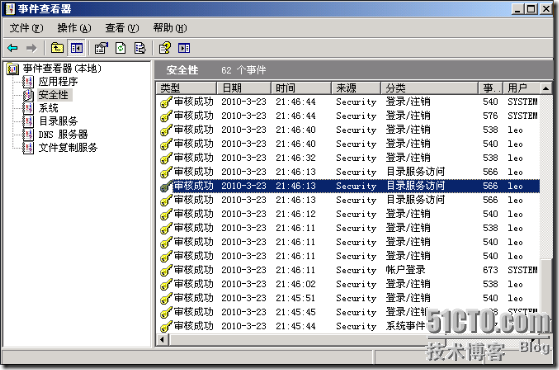Select the 系统事件 event at 21:45:44
Viewport: 559px width, 370px height.
pyautogui.click(x=349, y=326)
